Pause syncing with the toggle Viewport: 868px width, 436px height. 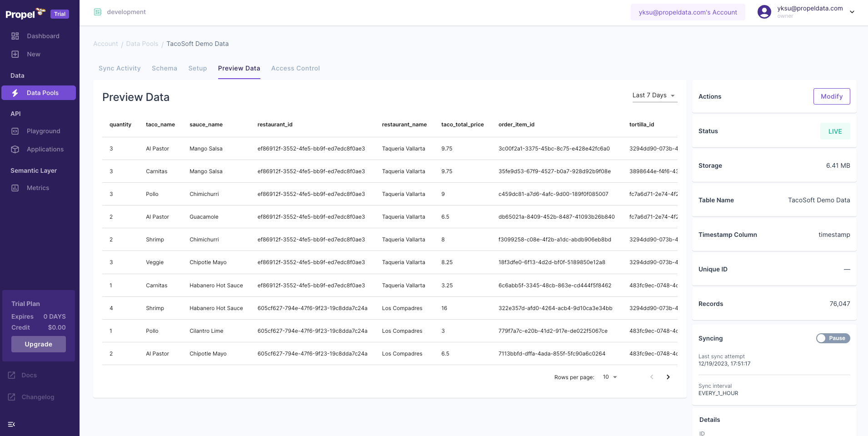pos(833,338)
